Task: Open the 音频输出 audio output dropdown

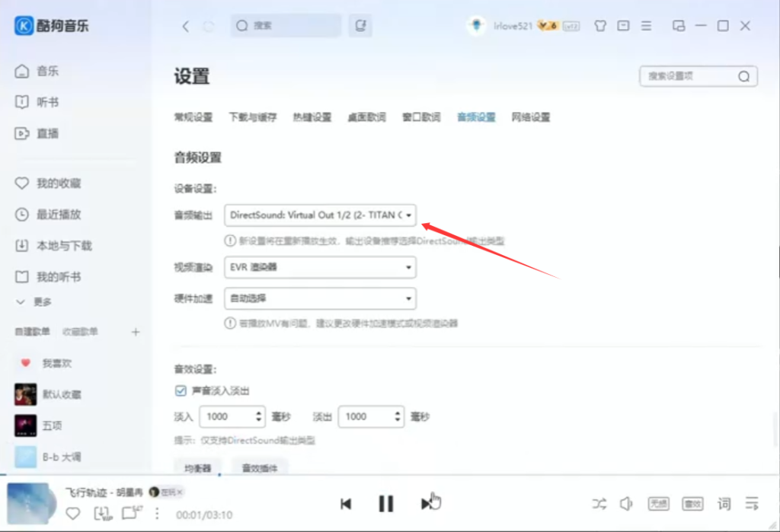Action: click(x=320, y=215)
